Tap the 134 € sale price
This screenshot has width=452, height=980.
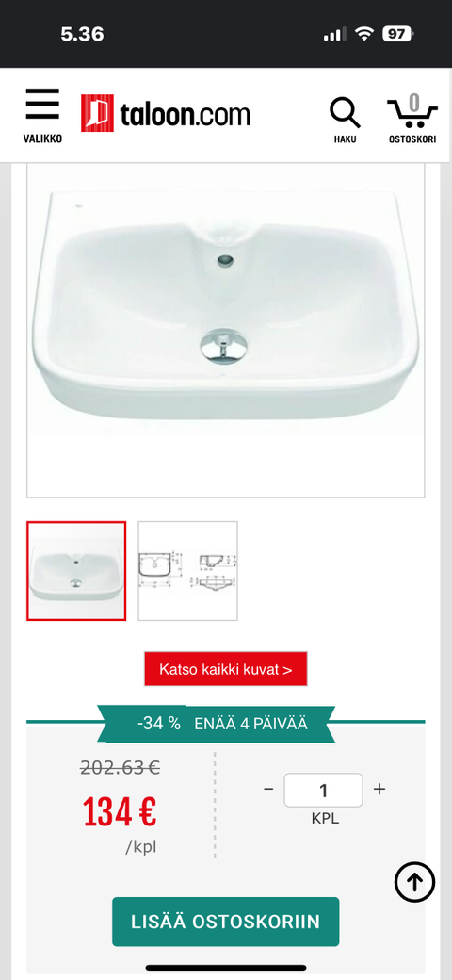pos(120,812)
